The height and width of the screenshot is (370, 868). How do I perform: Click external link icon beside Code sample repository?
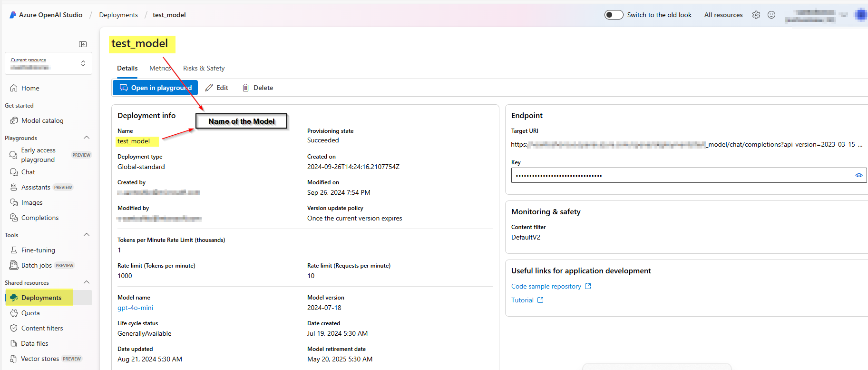pos(588,286)
